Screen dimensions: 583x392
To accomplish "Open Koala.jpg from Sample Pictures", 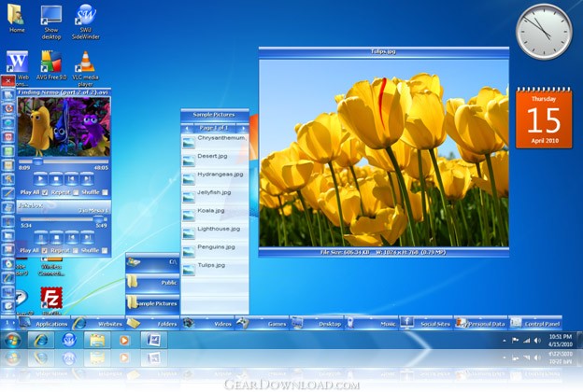I will click(215, 216).
